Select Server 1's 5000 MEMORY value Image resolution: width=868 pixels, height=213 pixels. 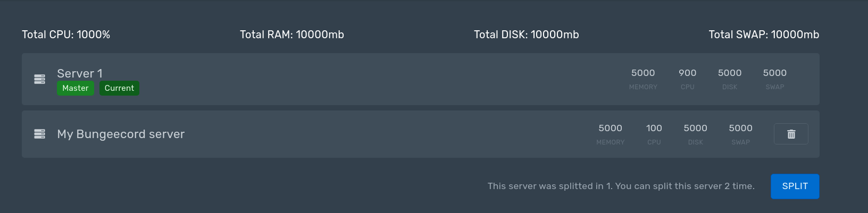tap(643, 73)
